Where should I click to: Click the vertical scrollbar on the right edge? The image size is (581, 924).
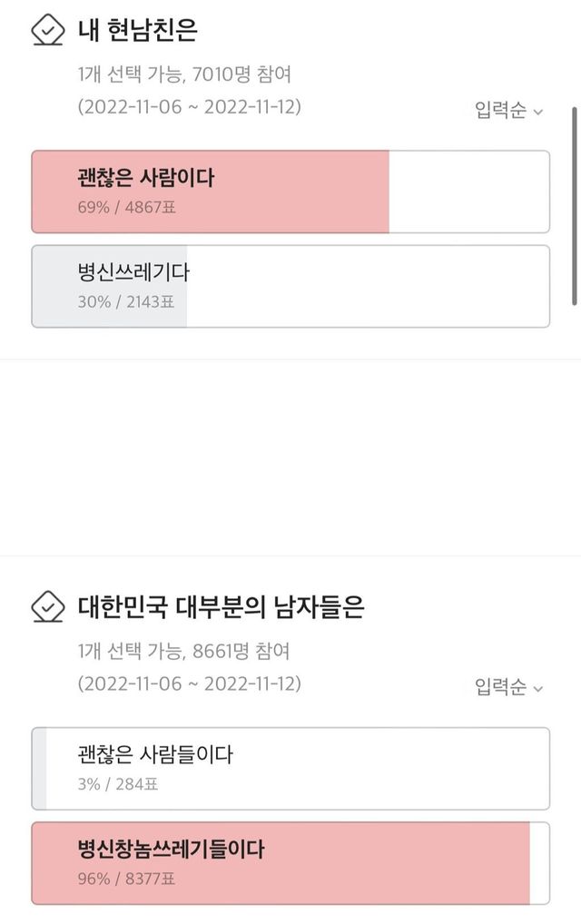(574, 204)
